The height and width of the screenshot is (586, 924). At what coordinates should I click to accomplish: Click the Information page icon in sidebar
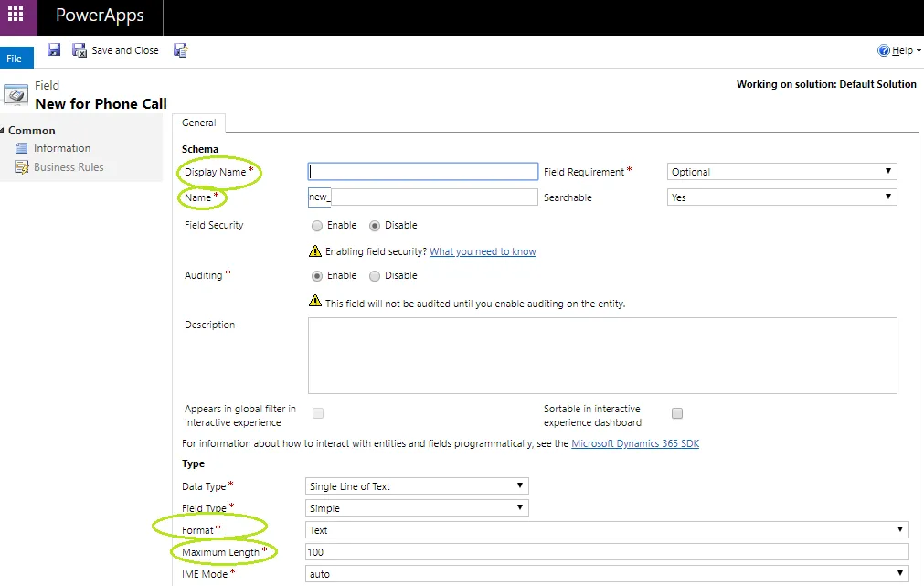click(22, 148)
